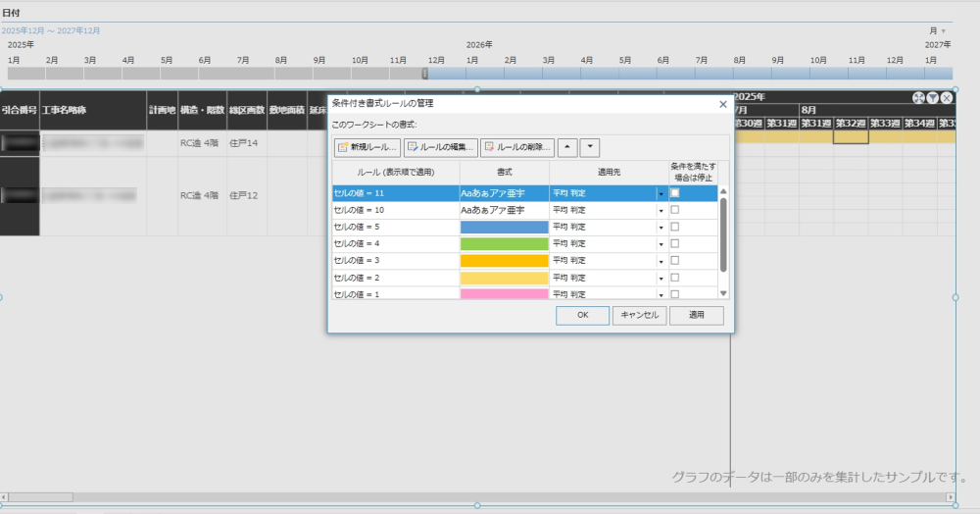The width and height of the screenshot is (980, 514).
Task: Check stop-if-true for rule セルの値 = 10
Action: [x=675, y=210]
